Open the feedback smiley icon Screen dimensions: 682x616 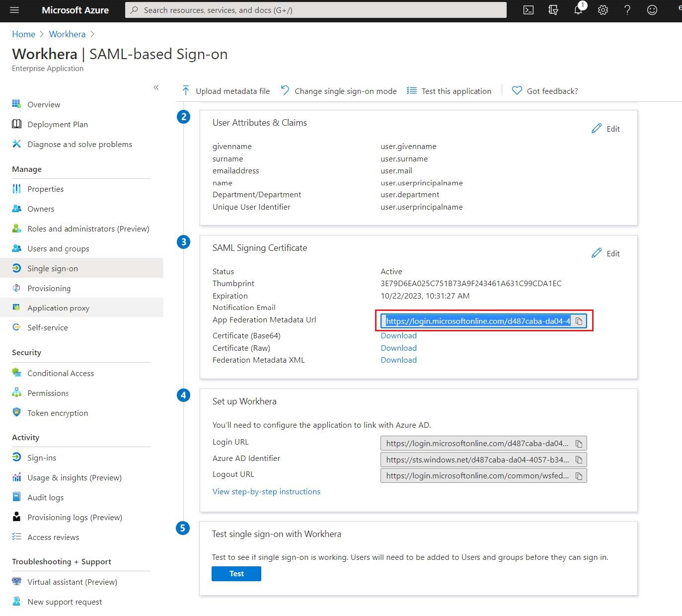pos(652,10)
